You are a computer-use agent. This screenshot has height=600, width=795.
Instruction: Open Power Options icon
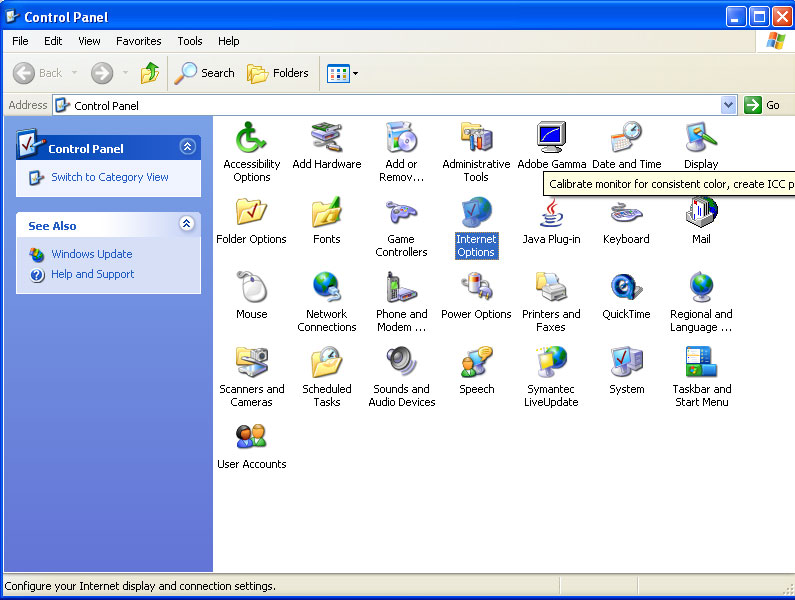(476, 296)
